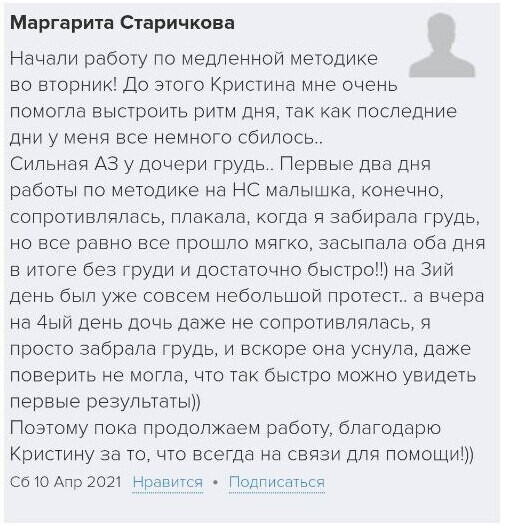This screenshot has height=526, width=505.
Task: Subscribe using the Подписаться link
Action: pos(277,482)
